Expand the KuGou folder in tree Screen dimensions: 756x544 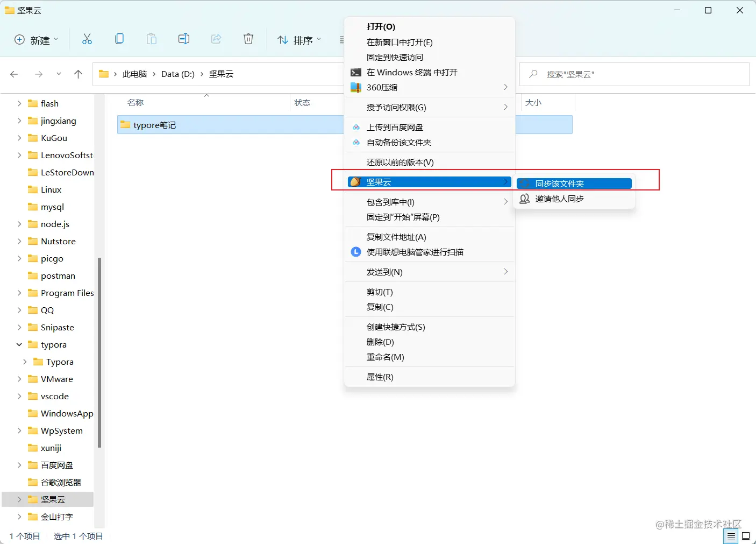[x=19, y=138]
